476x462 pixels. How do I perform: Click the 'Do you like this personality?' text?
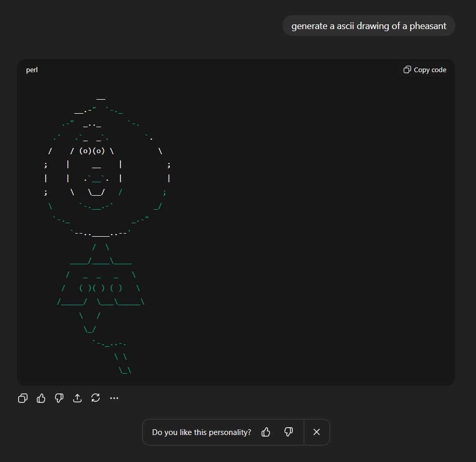click(201, 432)
